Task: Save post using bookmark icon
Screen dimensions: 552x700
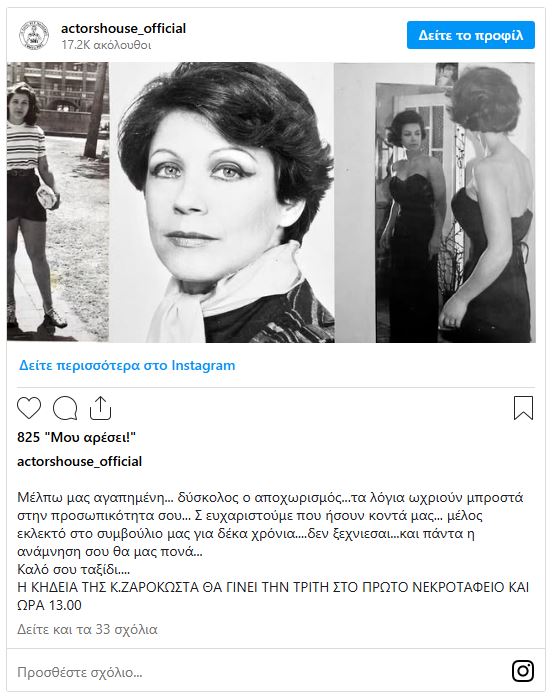Action: point(523,408)
